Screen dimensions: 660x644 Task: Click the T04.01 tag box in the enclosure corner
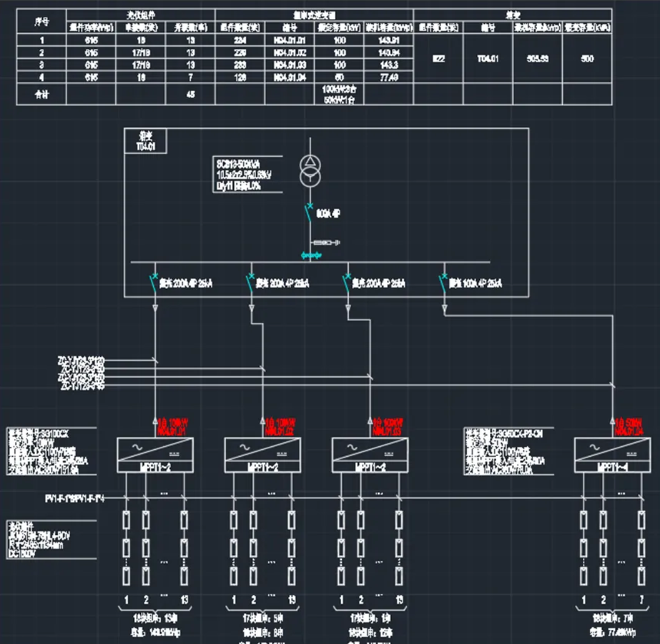pyautogui.click(x=145, y=141)
